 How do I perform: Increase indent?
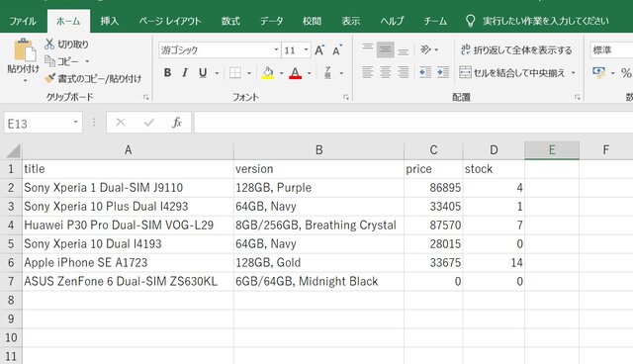(x=443, y=72)
